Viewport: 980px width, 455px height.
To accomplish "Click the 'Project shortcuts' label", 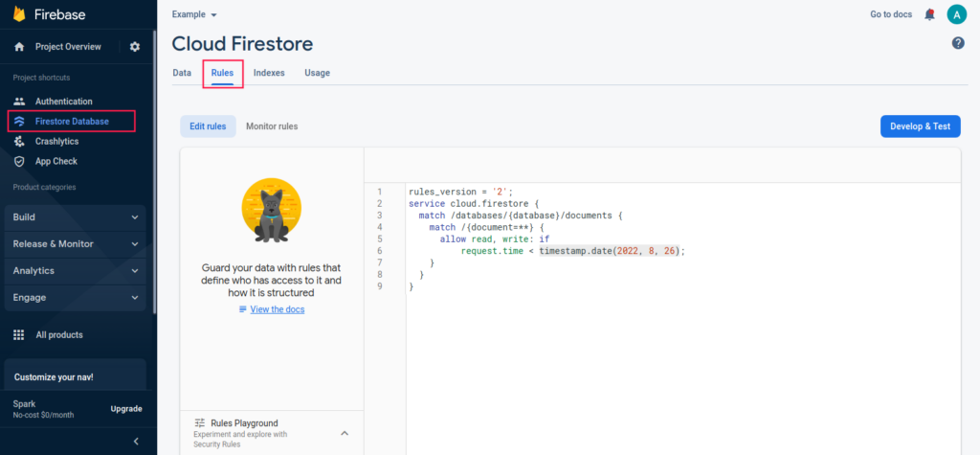I will (x=41, y=78).
